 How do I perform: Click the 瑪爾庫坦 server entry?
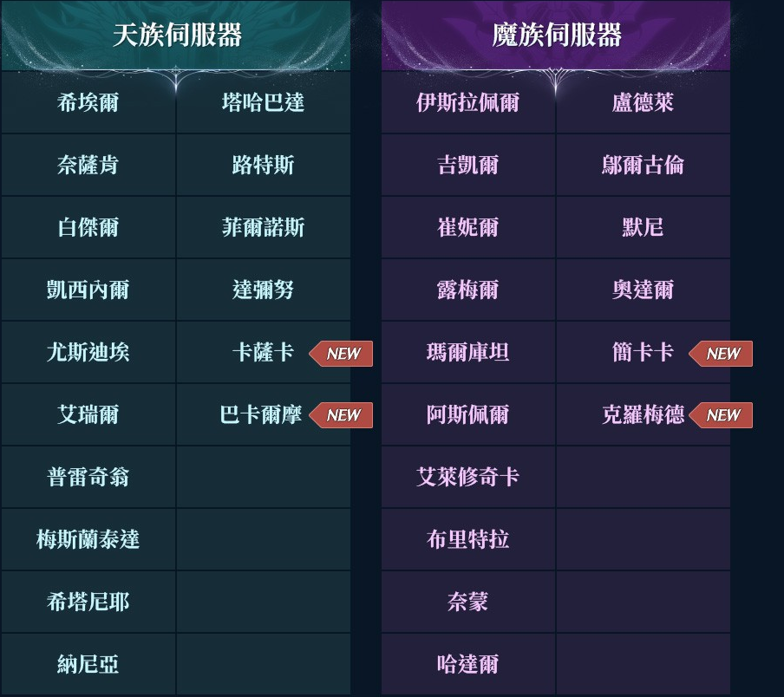tap(467, 353)
